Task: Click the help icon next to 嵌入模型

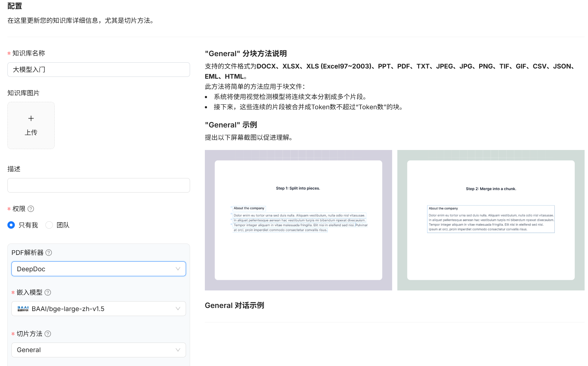Action: tap(48, 293)
